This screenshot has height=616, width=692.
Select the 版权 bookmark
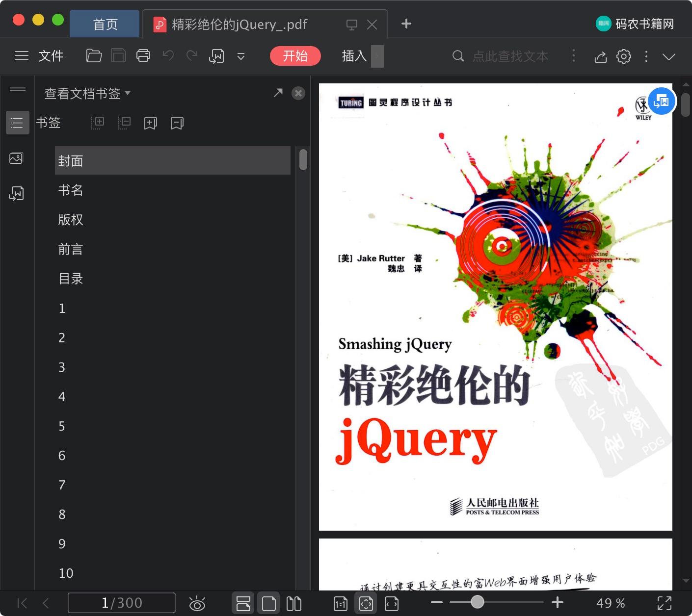(173, 220)
